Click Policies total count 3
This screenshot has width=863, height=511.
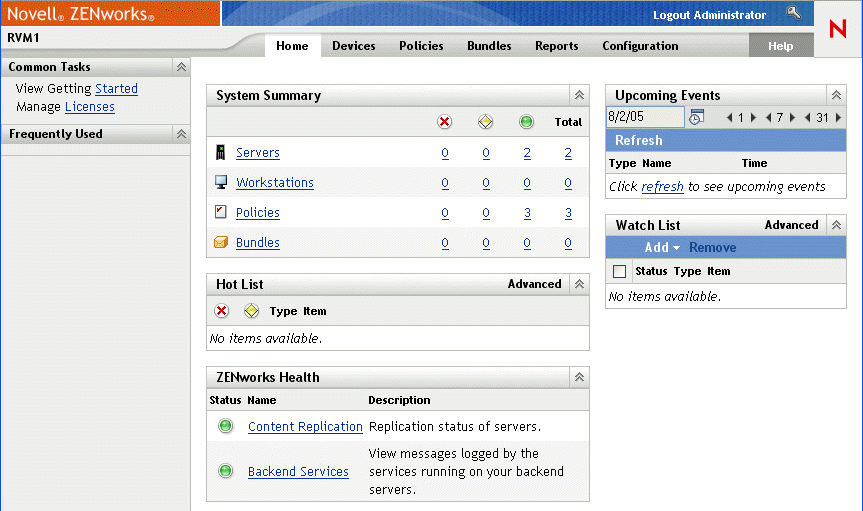[568, 213]
